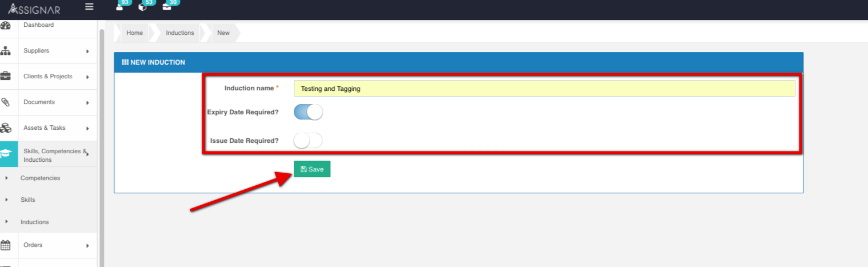The width and height of the screenshot is (868, 267).
Task: Open the Assignar logo home link
Action: pos(34,9)
